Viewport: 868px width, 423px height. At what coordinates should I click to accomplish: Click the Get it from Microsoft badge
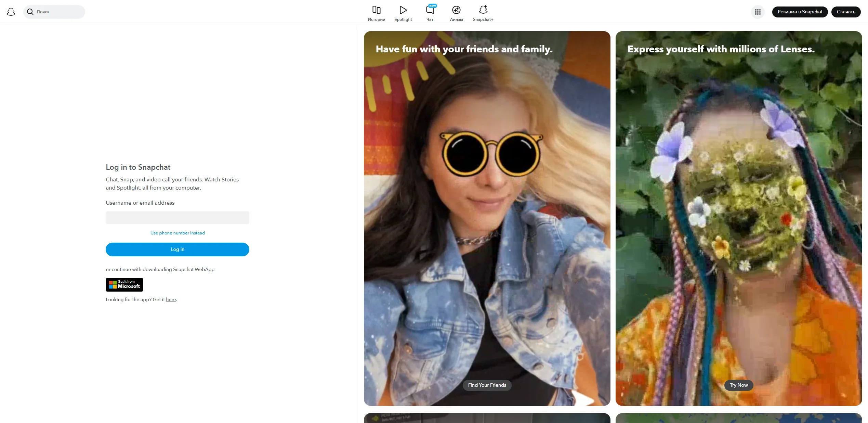[124, 284]
